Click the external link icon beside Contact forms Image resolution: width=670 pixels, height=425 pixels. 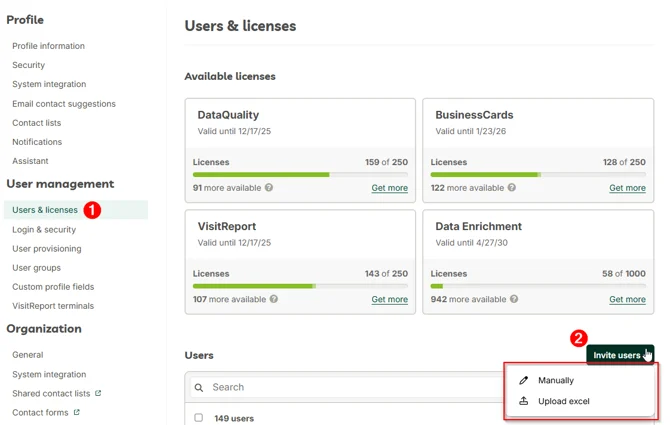[x=76, y=412]
